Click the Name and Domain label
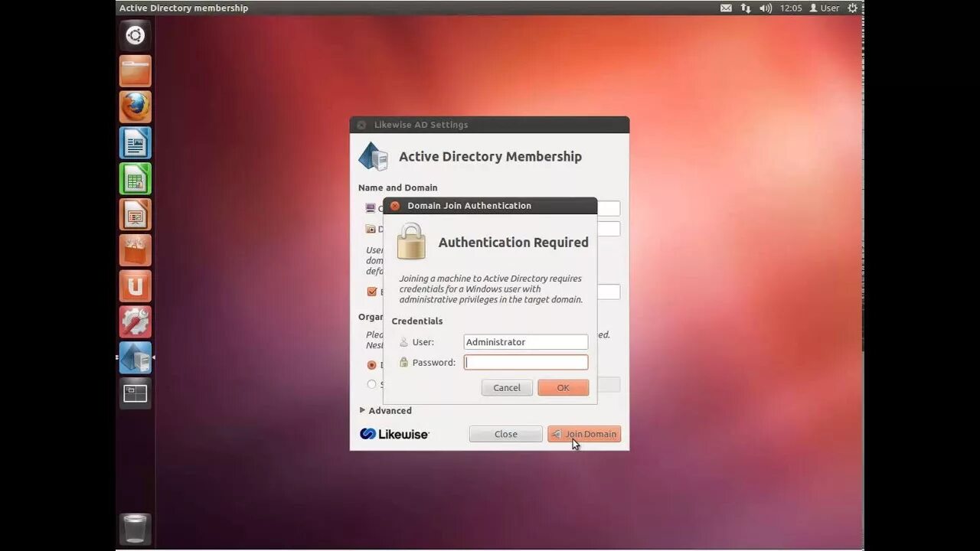The image size is (980, 551). (398, 187)
